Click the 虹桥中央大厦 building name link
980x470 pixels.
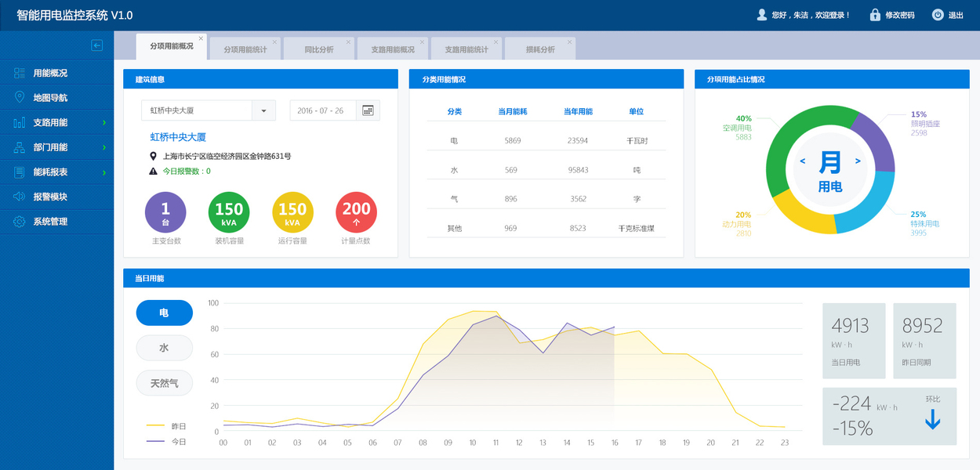click(x=177, y=137)
